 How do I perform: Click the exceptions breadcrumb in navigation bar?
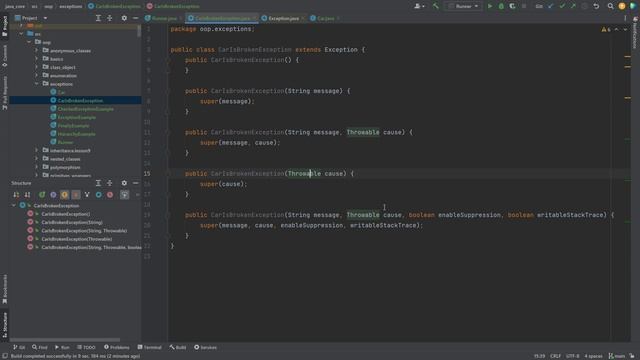pos(71,6)
